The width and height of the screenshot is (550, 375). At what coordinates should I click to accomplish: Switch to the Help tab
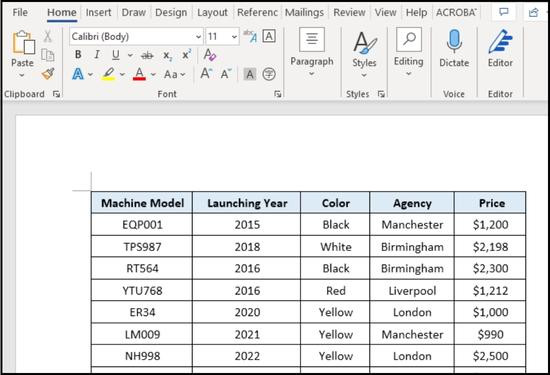coord(416,13)
